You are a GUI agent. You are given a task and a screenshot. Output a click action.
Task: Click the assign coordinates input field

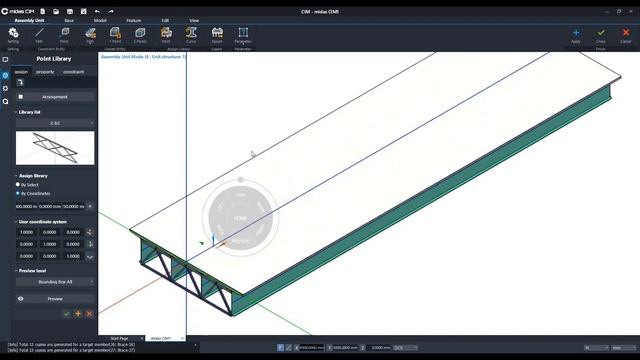tap(50, 206)
